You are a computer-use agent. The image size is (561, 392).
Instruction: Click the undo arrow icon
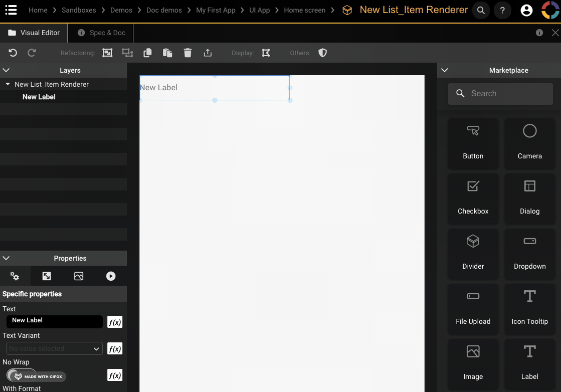(13, 53)
